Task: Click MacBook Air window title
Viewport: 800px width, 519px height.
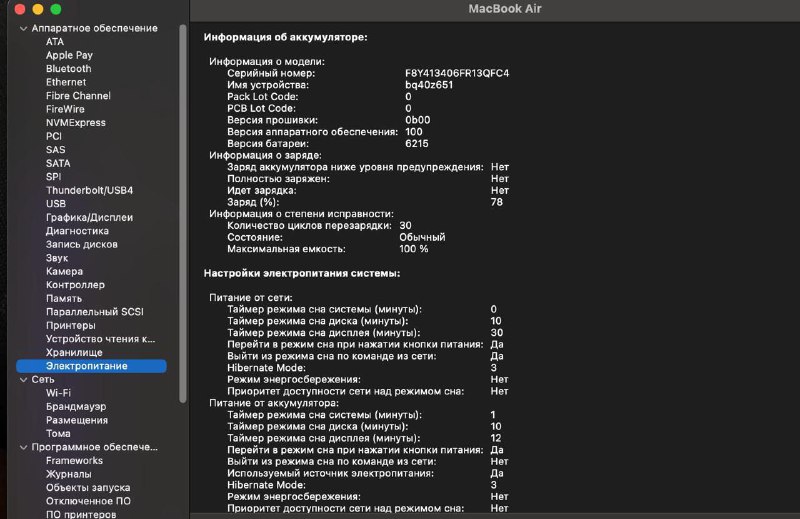Action: pyautogui.click(x=505, y=9)
